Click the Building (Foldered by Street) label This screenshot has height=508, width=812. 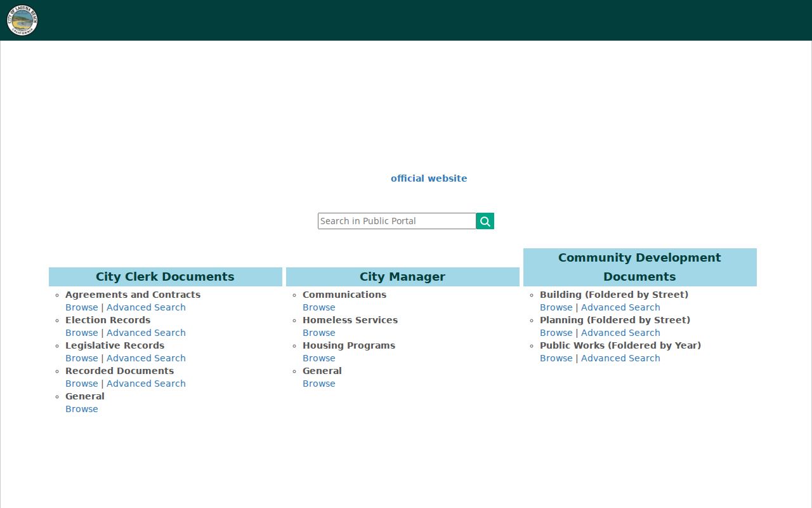(x=614, y=295)
